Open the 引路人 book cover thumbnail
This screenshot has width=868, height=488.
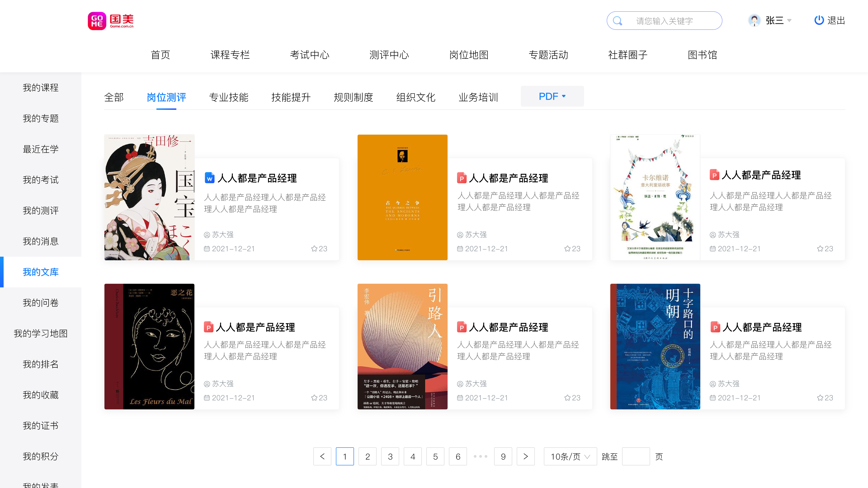[402, 347]
